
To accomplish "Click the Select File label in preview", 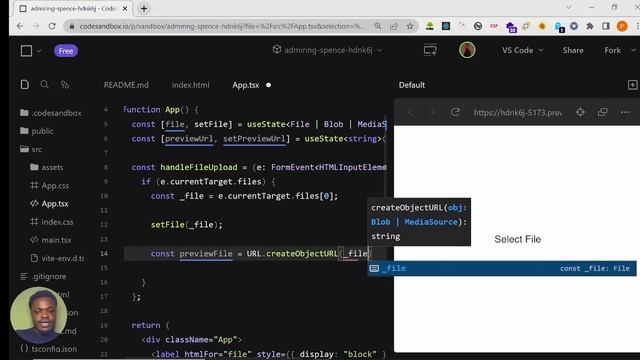I will point(518,239).
